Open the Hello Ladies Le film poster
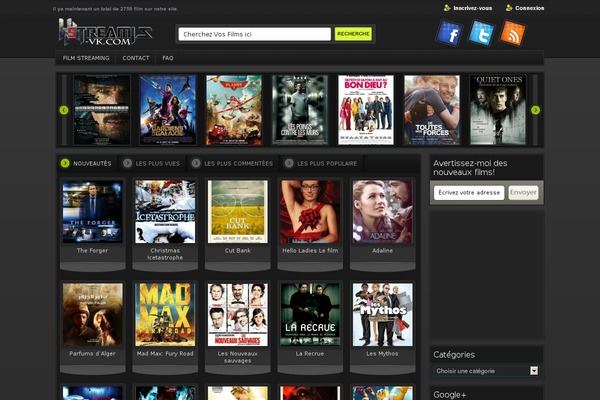The width and height of the screenshot is (600, 400). [x=310, y=212]
